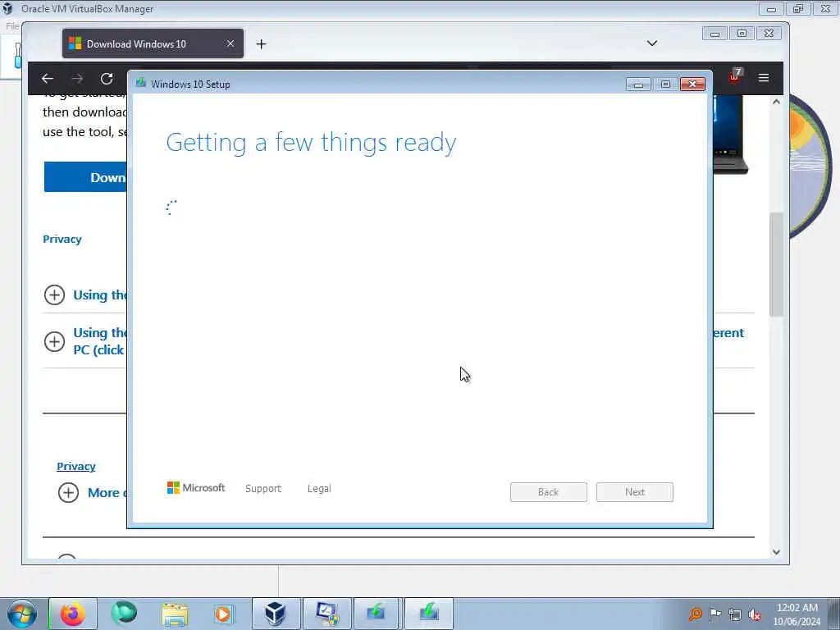840x630 pixels.
Task: Maximize the browser window
Action: pos(742,34)
